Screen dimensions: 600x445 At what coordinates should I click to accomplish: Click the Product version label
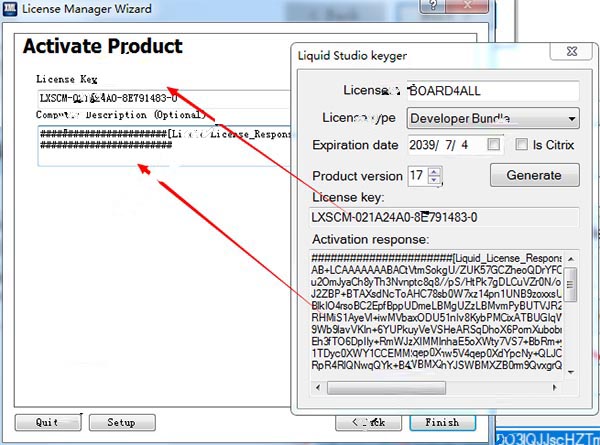[357, 176]
